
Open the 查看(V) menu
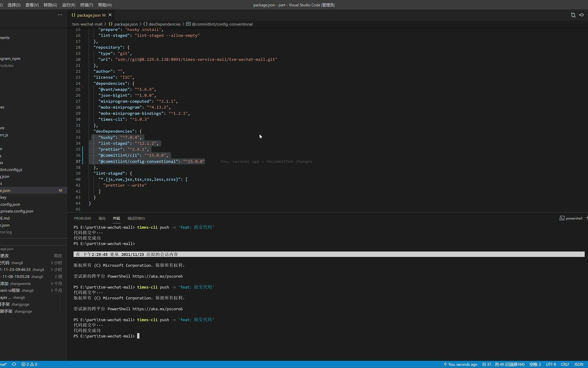(32, 5)
